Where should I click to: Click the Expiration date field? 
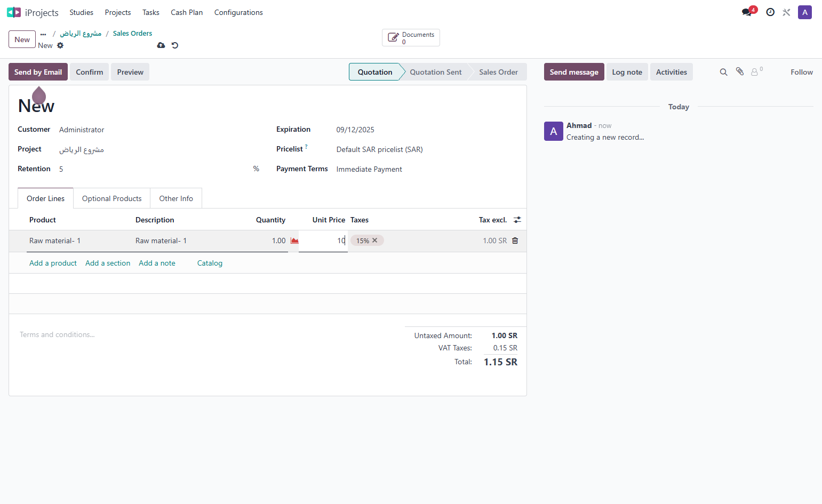click(x=427, y=130)
